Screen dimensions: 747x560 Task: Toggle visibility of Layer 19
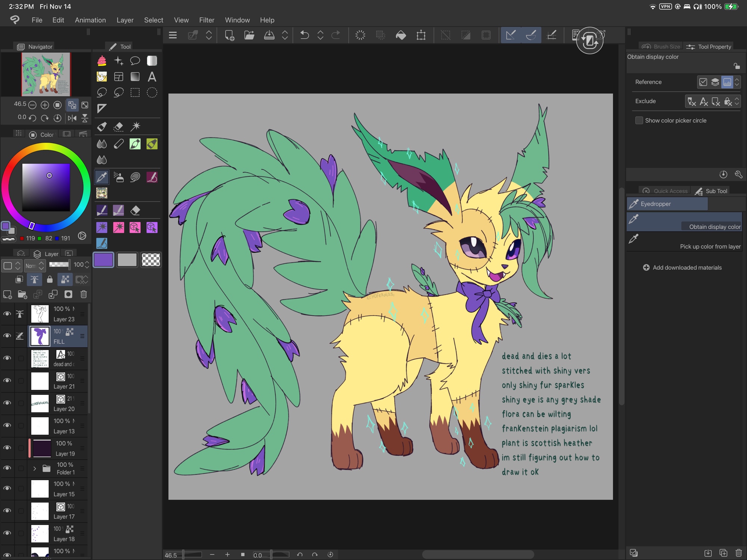tap(7, 448)
